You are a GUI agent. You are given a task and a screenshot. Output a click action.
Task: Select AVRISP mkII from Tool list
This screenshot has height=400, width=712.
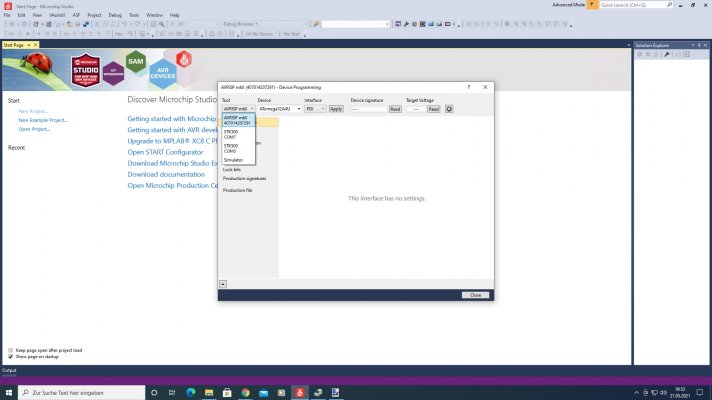click(x=238, y=120)
